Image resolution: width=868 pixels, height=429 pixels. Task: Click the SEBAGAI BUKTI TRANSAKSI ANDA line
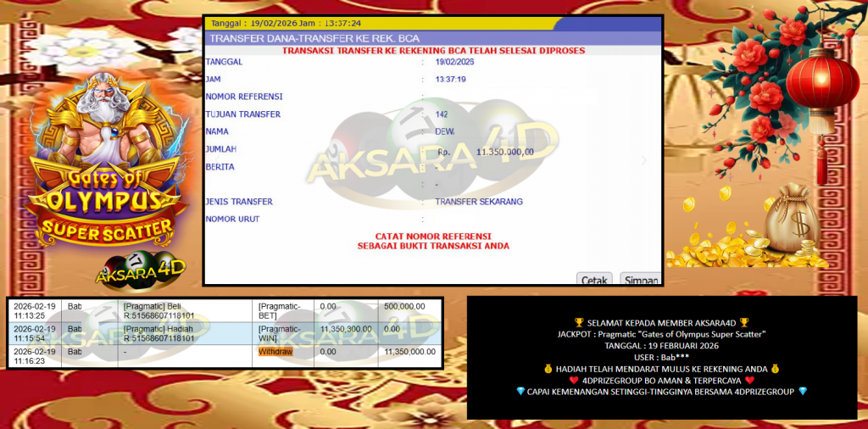[x=433, y=246]
